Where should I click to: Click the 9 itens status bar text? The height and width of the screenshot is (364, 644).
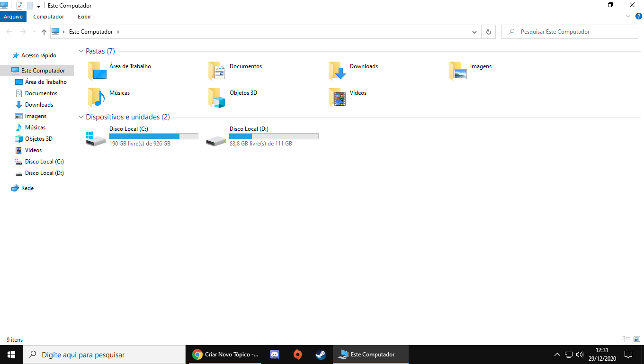(x=14, y=340)
